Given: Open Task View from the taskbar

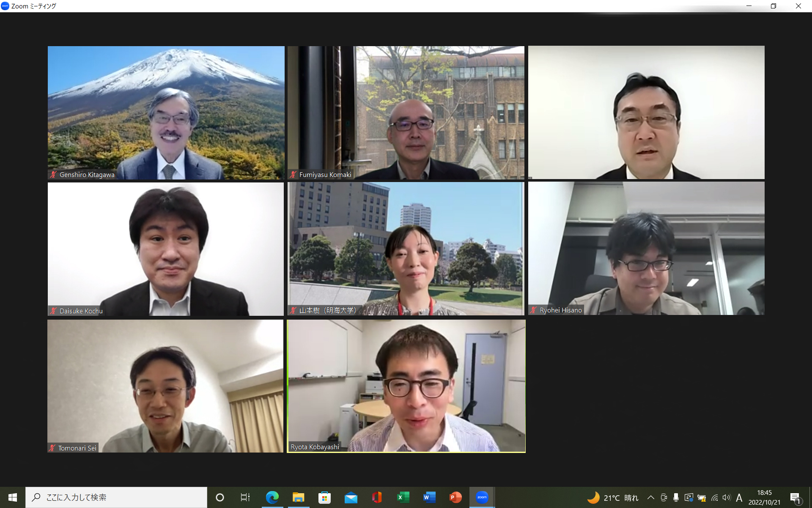Looking at the screenshot, I should click(245, 497).
